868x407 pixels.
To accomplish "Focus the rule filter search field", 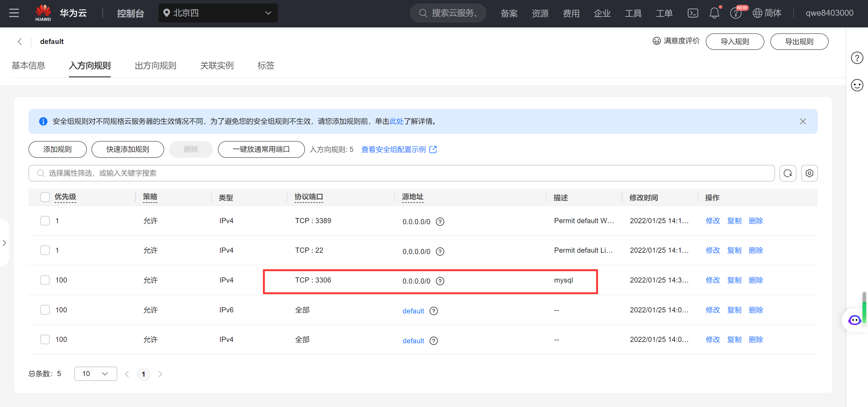I will click(401, 173).
